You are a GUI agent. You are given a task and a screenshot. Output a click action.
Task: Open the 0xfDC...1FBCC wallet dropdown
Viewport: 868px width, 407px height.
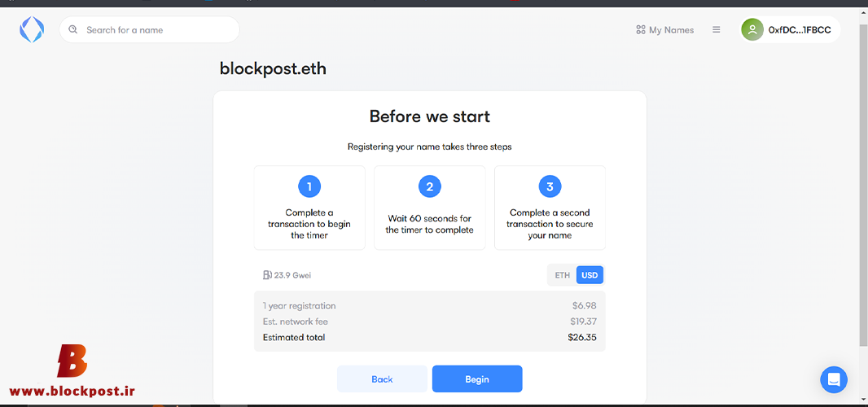point(791,30)
